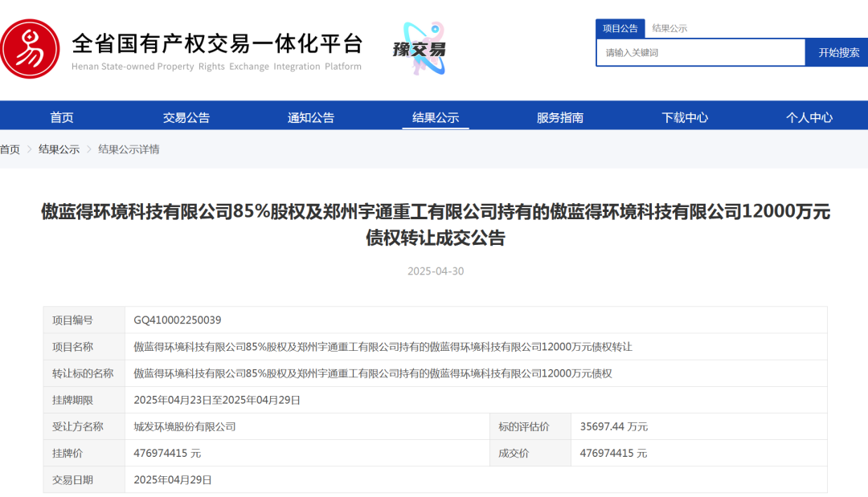Open 下载中心 navigation menu

point(685,117)
